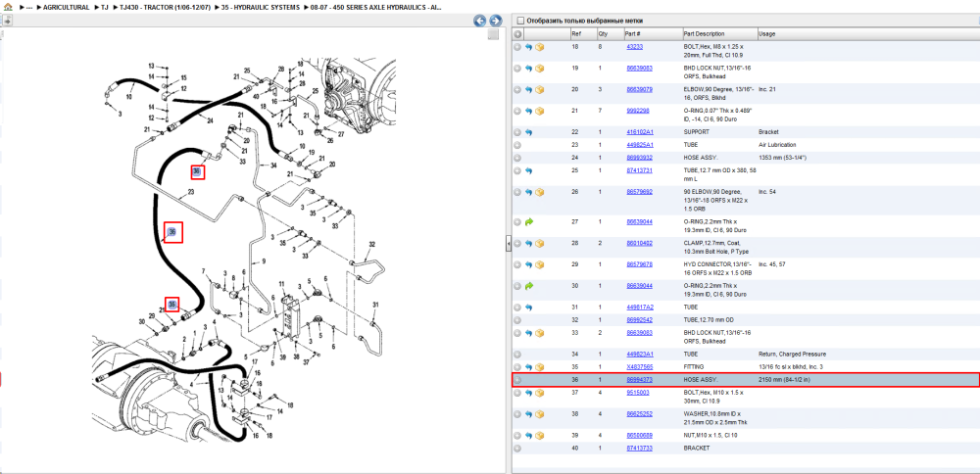Viewport: 980px width, 474px height.
Task: Click the package box icon on row 33
Action: click(539, 332)
